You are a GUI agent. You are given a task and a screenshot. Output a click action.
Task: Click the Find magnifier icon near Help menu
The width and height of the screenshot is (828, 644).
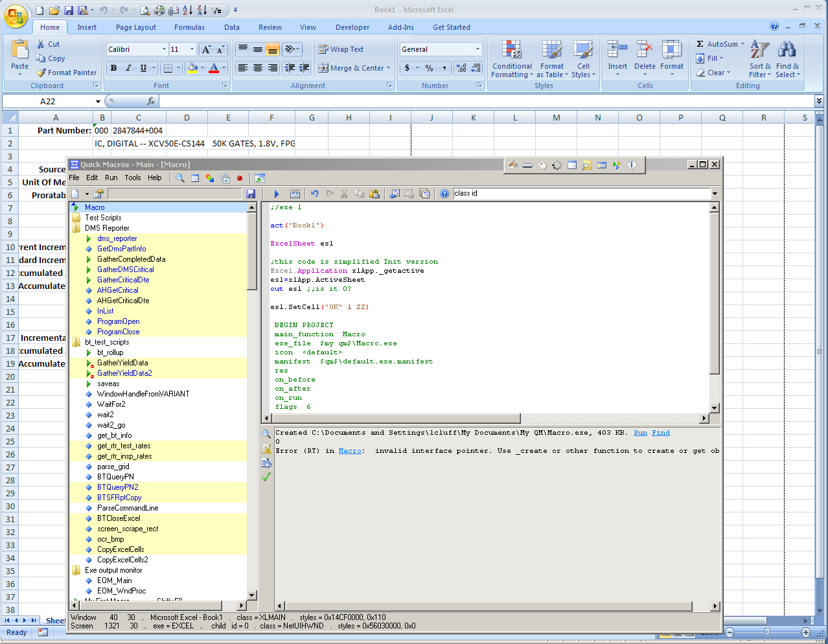click(x=180, y=178)
